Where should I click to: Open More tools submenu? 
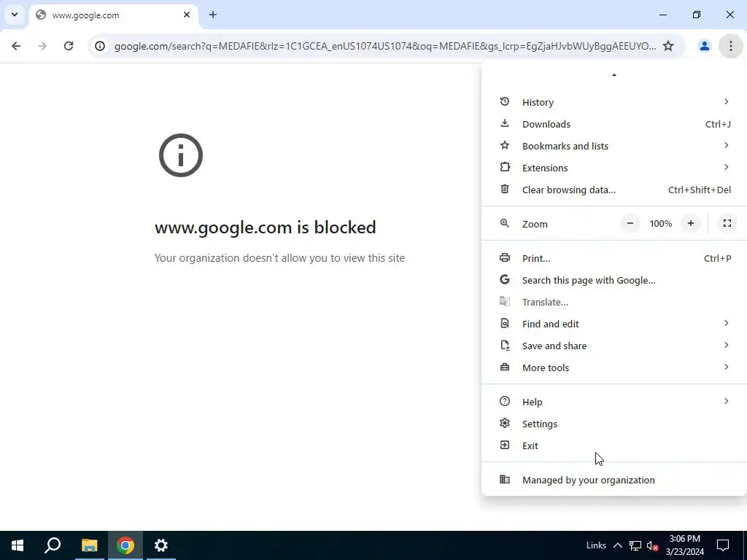[x=614, y=367]
